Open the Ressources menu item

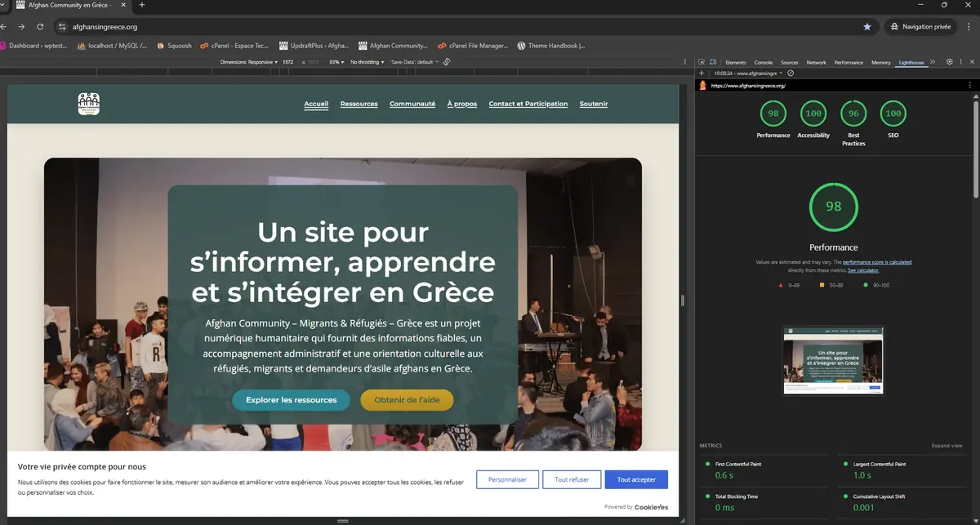tap(359, 104)
